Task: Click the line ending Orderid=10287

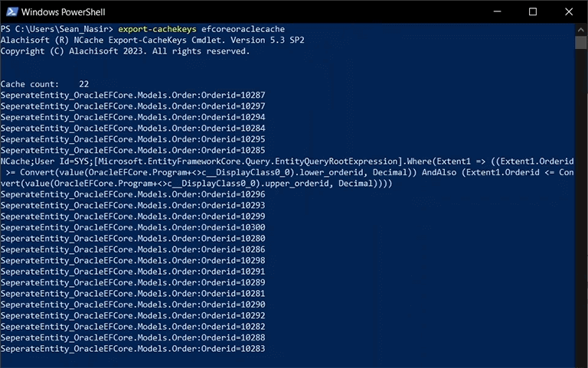Action: click(132, 95)
